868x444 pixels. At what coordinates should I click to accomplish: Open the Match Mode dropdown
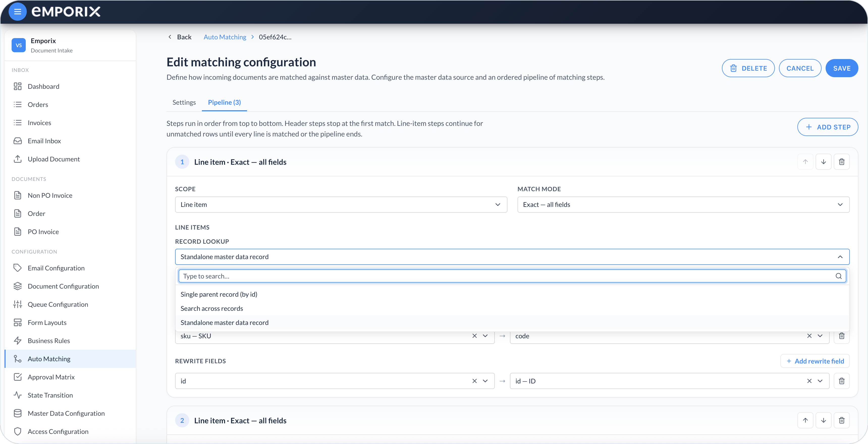(x=683, y=205)
